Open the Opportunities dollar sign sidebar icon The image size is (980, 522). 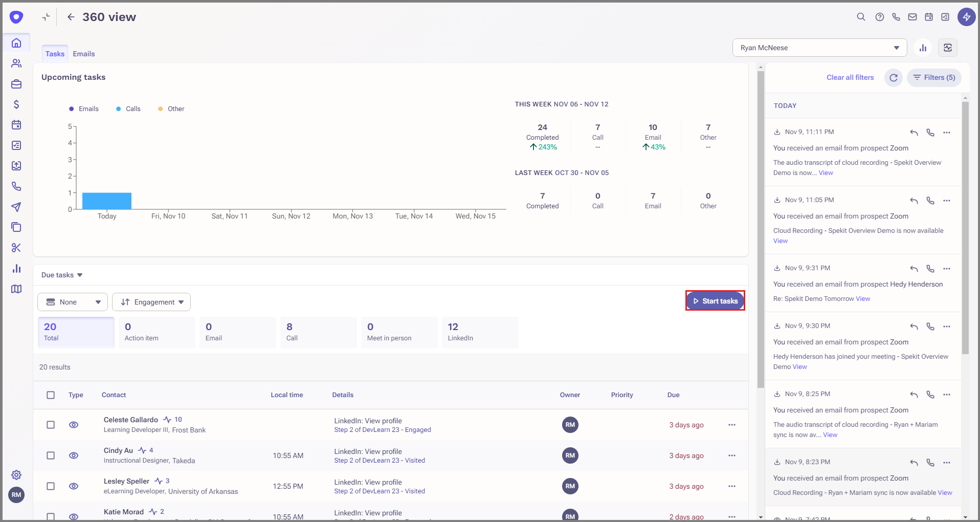(x=16, y=104)
